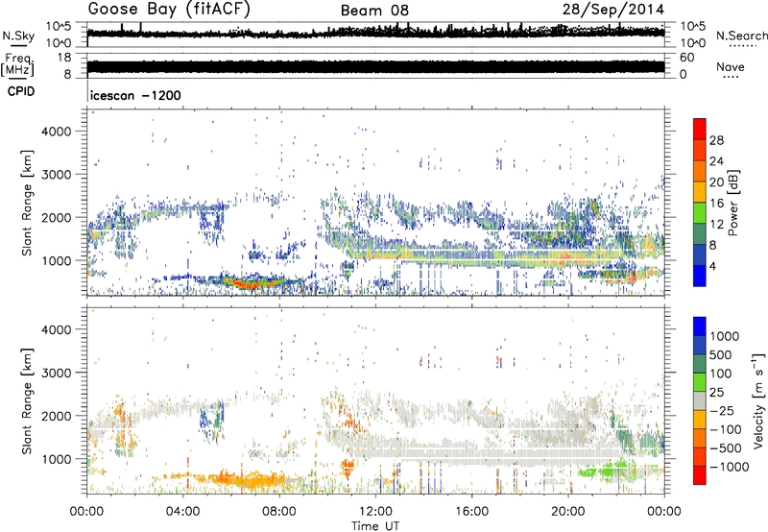Click the 16:00 time tick label
Screen dimensions: 768x532
pyautogui.click(x=471, y=512)
